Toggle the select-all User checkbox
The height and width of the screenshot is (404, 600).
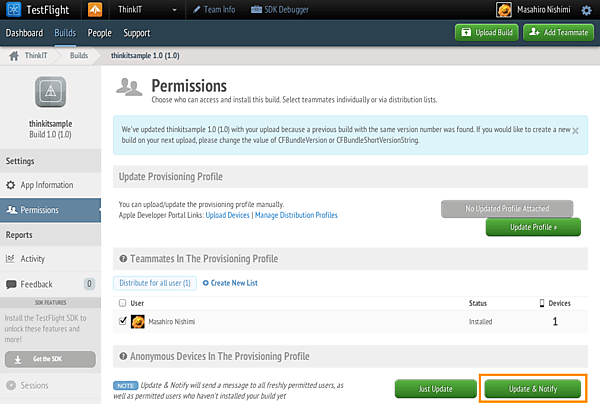pos(122,302)
